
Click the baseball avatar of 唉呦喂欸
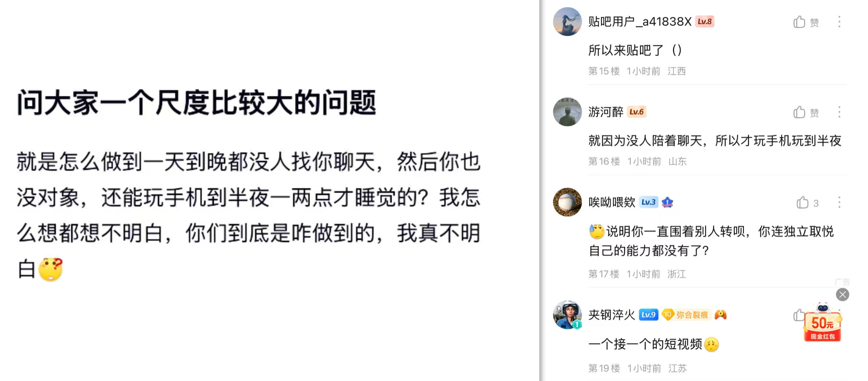click(x=567, y=202)
